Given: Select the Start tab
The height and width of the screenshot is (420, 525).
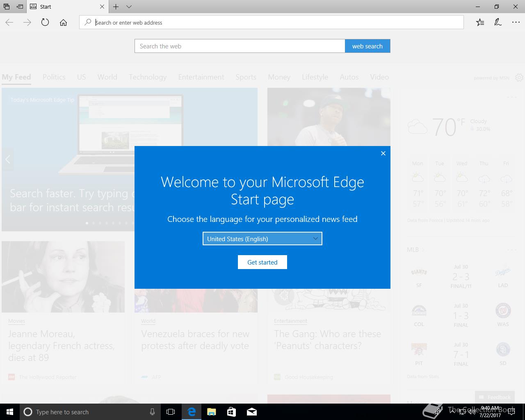Looking at the screenshot, I should click(68, 7).
